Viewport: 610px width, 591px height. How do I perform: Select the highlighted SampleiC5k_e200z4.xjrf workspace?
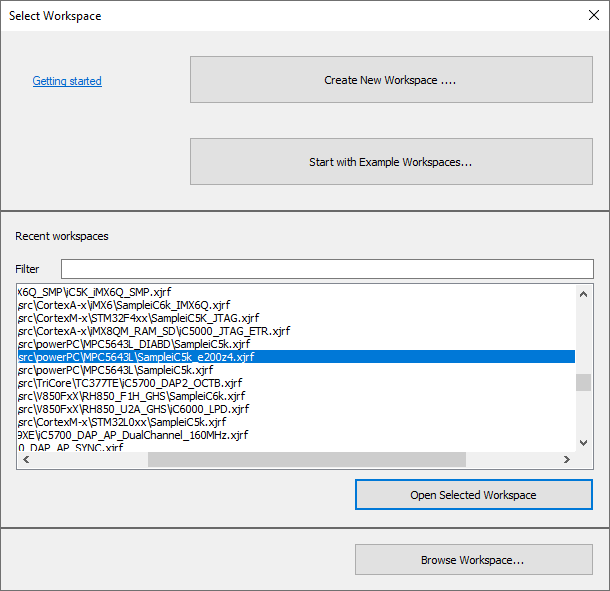tap(137, 357)
